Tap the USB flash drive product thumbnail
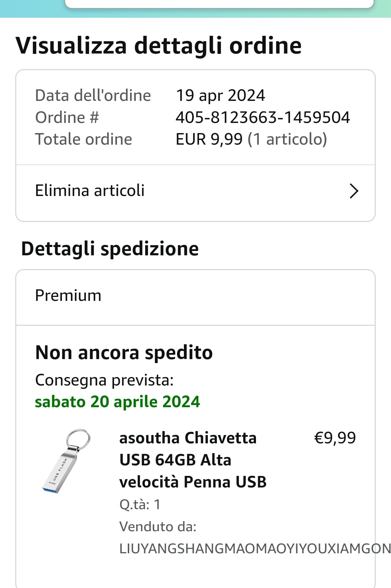Image resolution: width=391 pixels, height=588 pixels. tap(66, 461)
